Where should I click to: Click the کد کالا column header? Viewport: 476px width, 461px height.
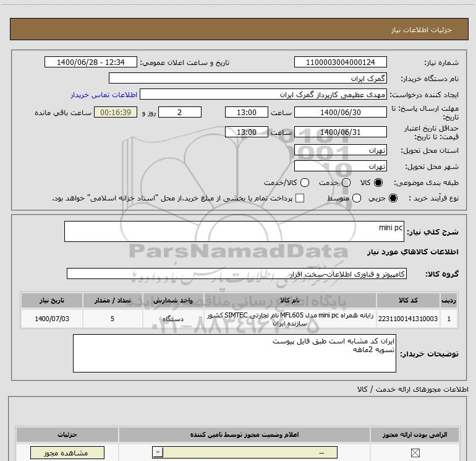coord(408,301)
